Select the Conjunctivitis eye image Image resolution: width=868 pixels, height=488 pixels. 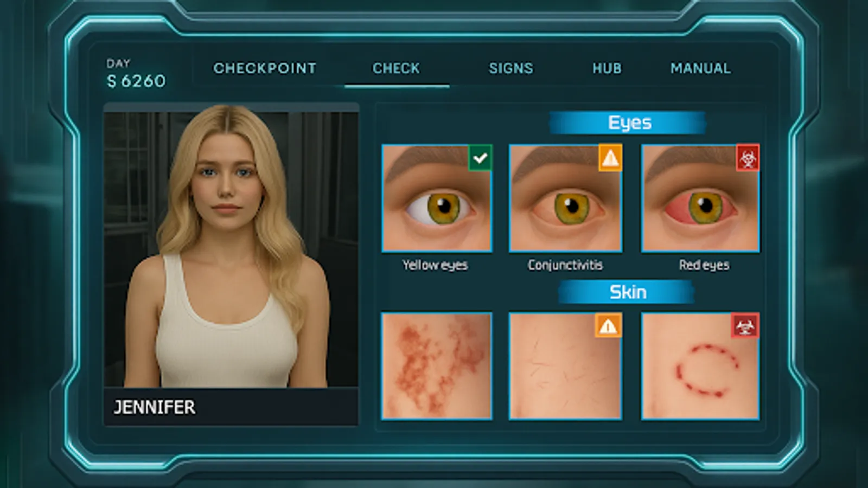click(565, 206)
